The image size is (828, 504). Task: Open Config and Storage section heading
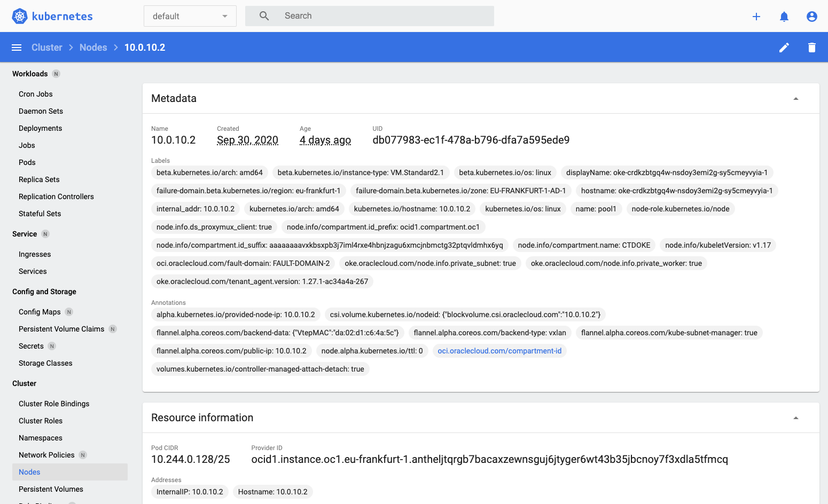click(44, 292)
